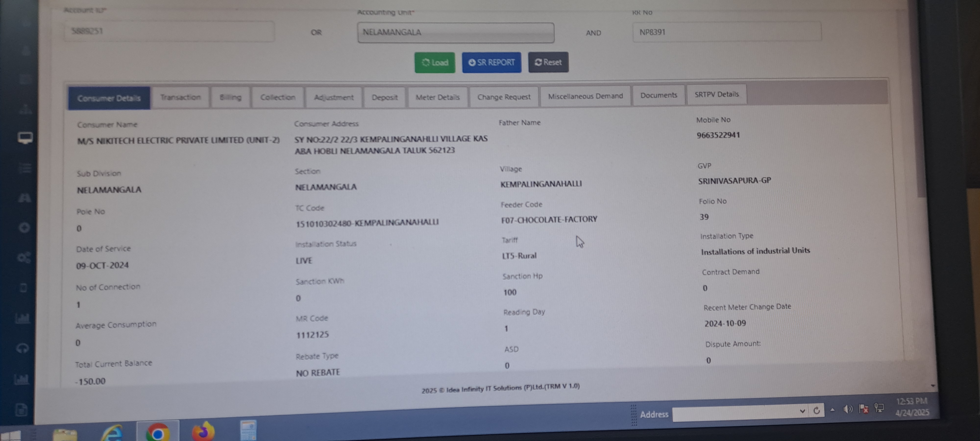Focus the Account ID input field
The height and width of the screenshot is (441, 980).
169,31
